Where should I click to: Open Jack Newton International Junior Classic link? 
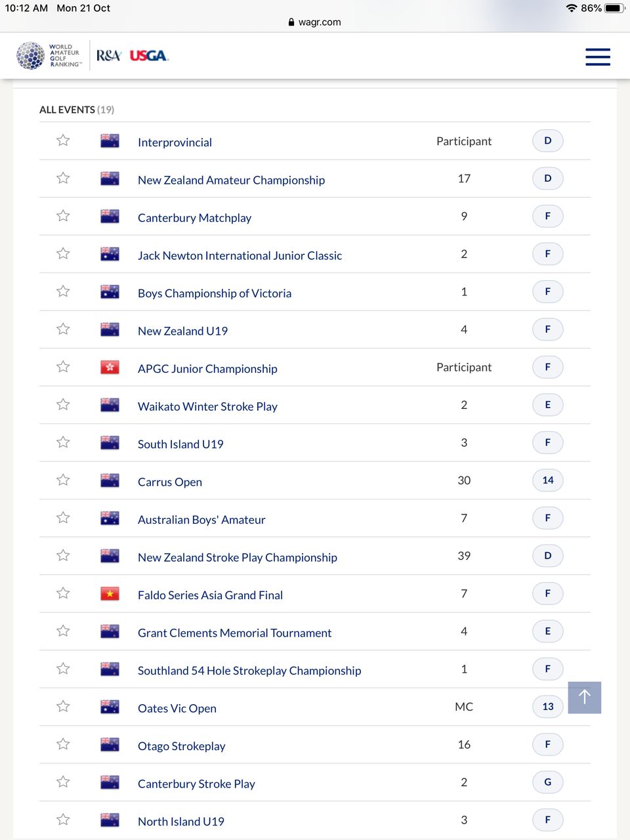pos(240,255)
